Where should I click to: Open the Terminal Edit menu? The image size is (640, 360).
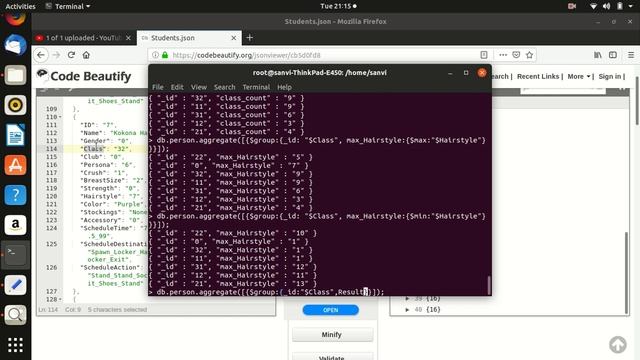pyautogui.click(x=177, y=87)
